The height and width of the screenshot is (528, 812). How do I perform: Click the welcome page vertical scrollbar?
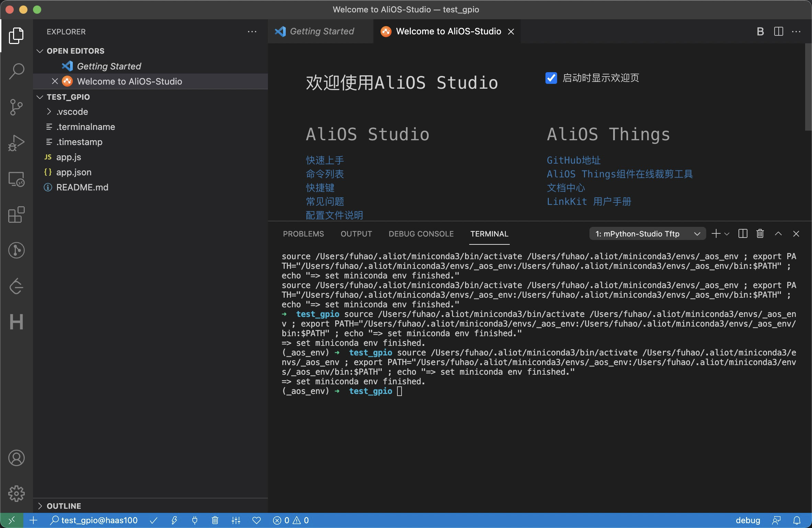(x=808, y=87)
